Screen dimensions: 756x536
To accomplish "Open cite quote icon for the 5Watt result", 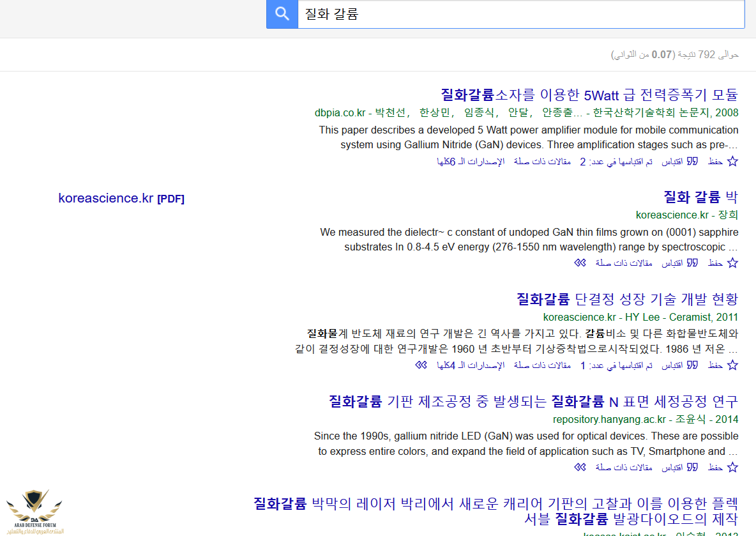I will pos(692,162).
